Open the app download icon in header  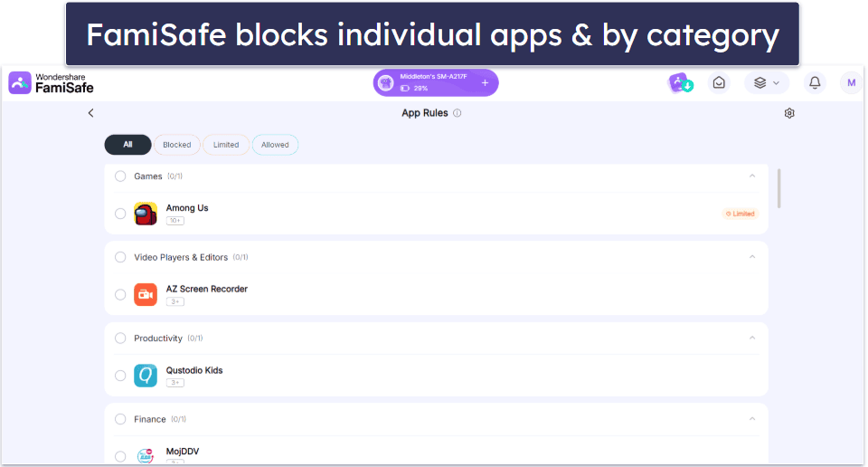pyautogui.click(x=680, y=83)
